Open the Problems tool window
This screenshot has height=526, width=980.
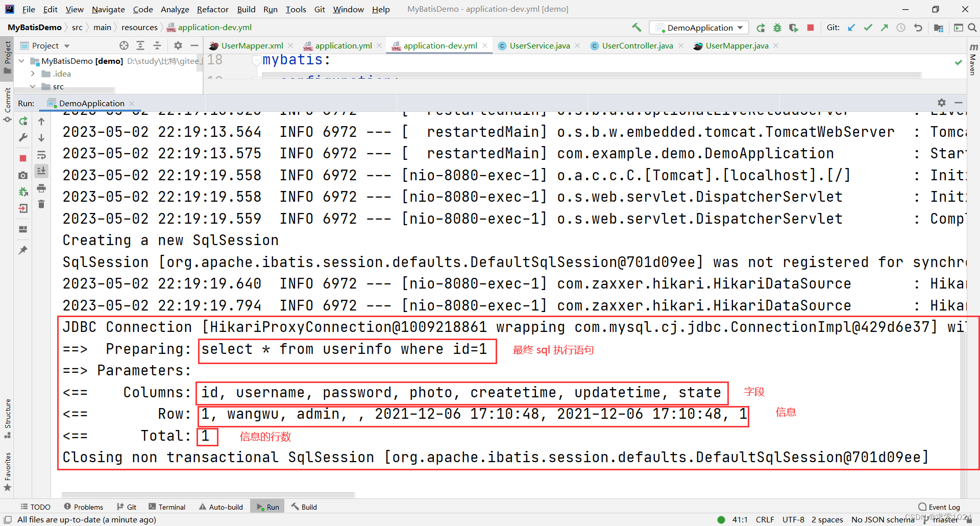tap(84, 507)
